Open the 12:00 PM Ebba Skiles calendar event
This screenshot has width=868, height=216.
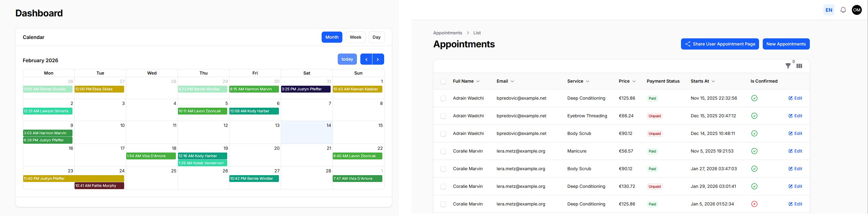click(99, 89)
